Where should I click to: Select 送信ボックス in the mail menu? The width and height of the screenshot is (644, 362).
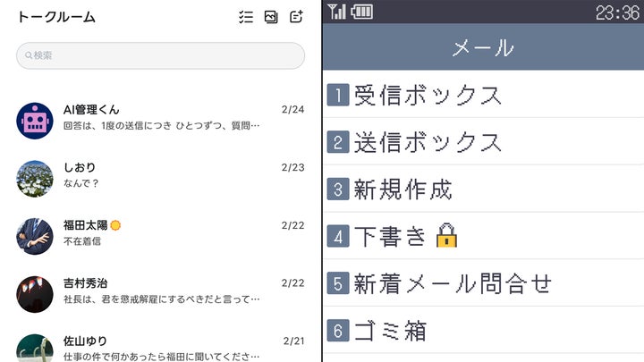pyautogui.click(x=483, y=141)
